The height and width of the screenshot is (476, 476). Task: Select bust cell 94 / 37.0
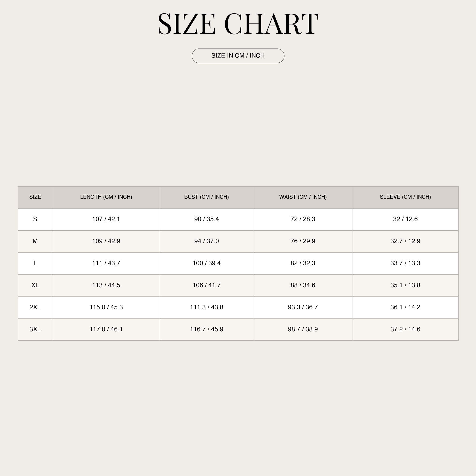207,241
